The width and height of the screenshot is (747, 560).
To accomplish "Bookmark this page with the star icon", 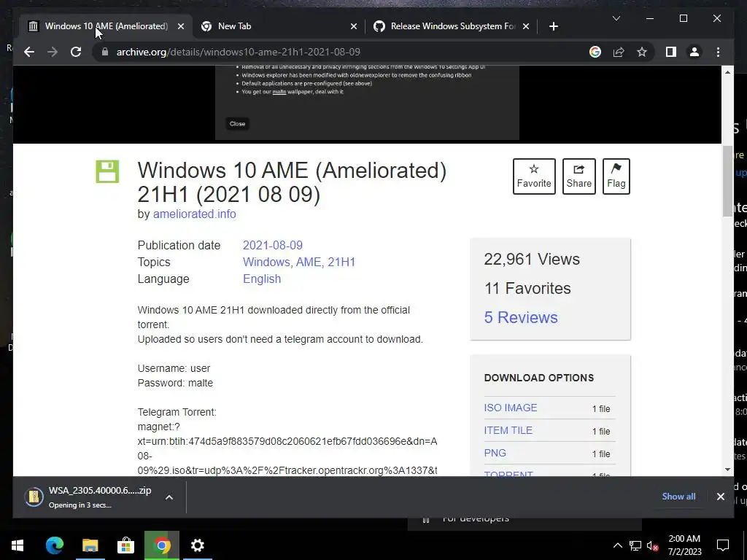I will [x=642, y=52].
